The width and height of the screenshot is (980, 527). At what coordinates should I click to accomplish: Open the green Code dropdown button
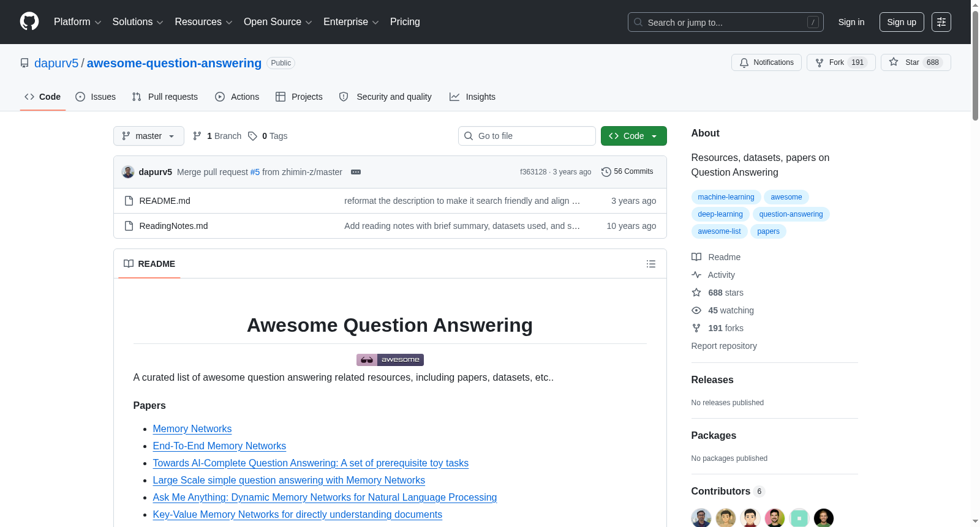tap(633, 136)
